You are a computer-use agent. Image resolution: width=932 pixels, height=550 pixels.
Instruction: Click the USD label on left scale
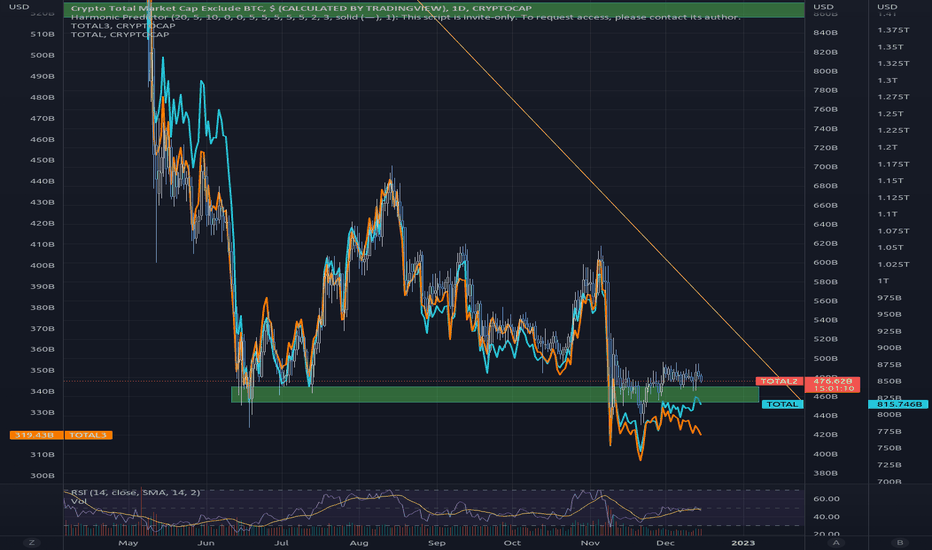tap(19, 7)
